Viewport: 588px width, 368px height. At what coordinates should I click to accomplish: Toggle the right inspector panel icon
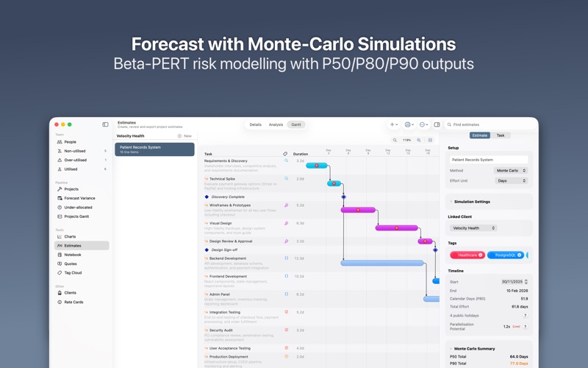click(x=437, y=124)
